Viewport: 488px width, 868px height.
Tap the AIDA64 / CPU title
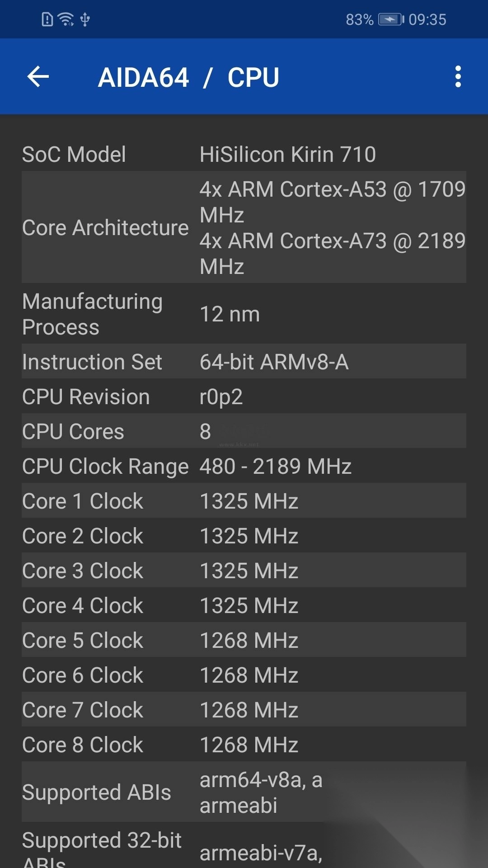[188, 77]
